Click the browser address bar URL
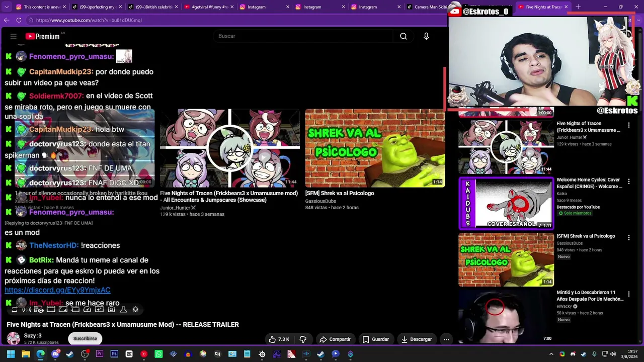644x362 pixels. pyautogui.click(x=89, y=20)
